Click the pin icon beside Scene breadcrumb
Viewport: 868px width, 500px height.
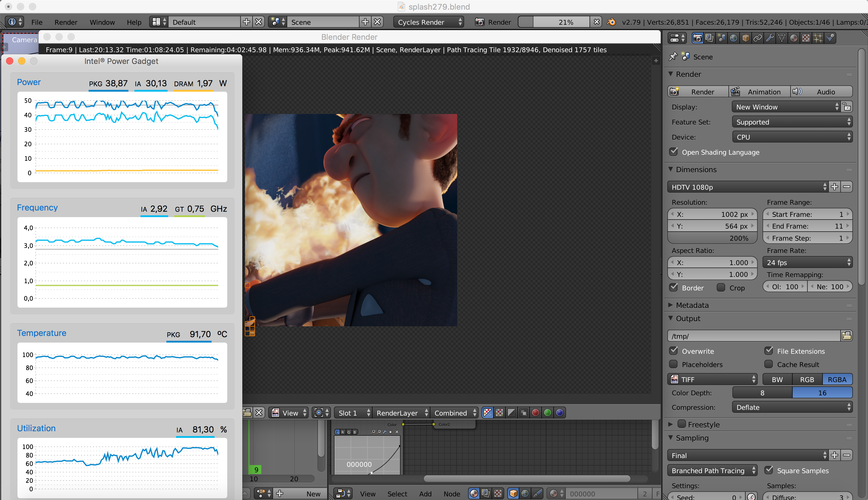(673, 56)
